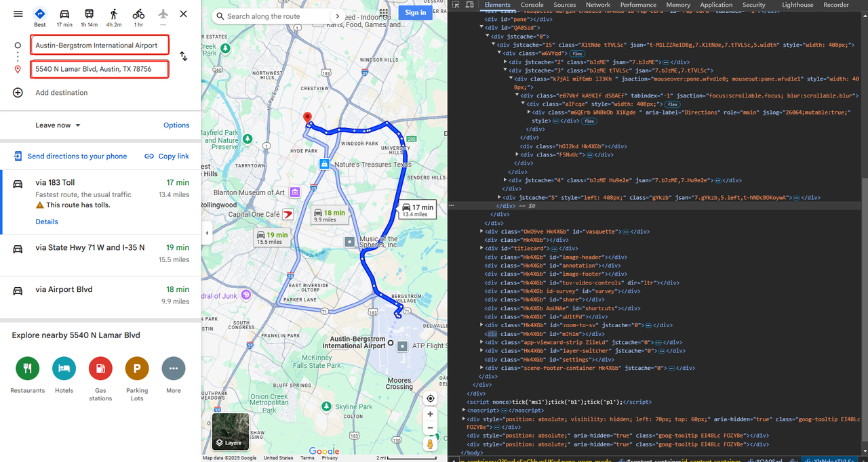Open Terms link in map footer
Screen dimensions: 868x462
pos(307,458)
